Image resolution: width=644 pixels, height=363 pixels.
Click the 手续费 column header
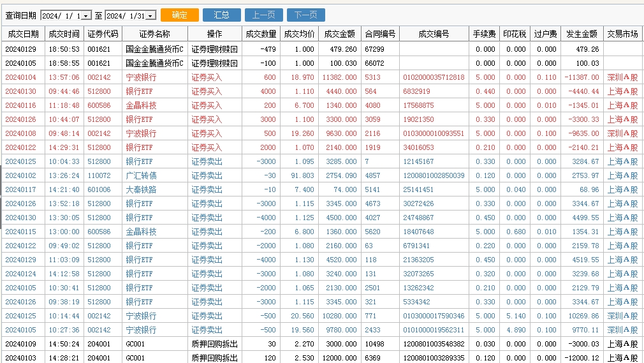[x=484, y=34]
